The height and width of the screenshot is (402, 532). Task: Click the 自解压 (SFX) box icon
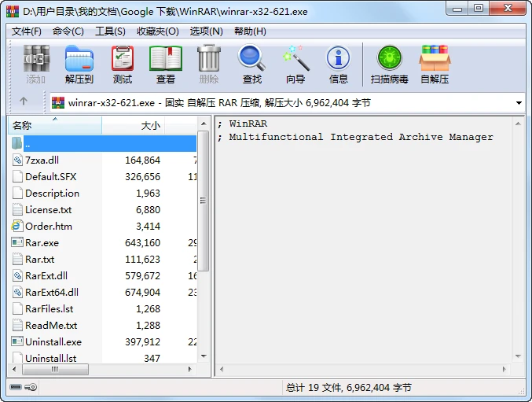[x=435, y=65]
